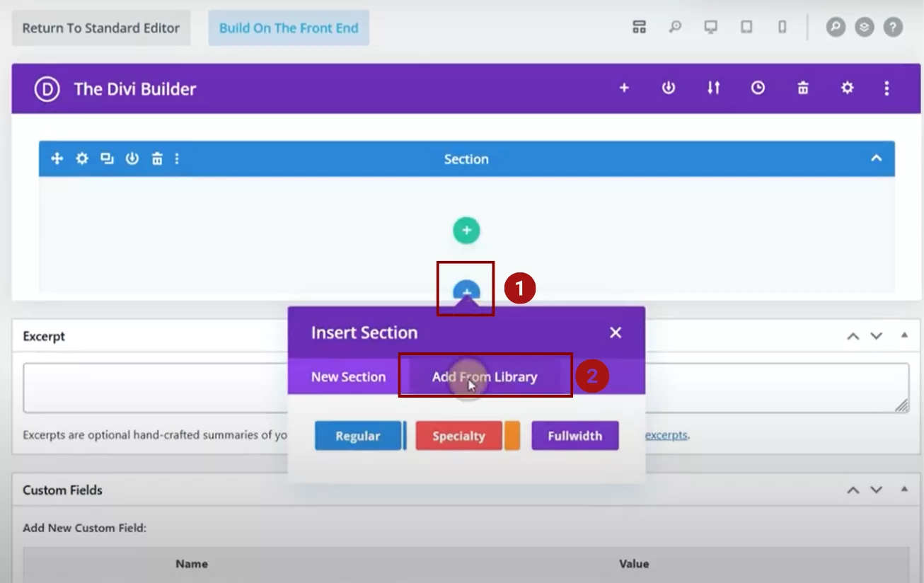924x583 pixels.
Task: Switch to phone preview icon
Action: [x=782, y=28]
